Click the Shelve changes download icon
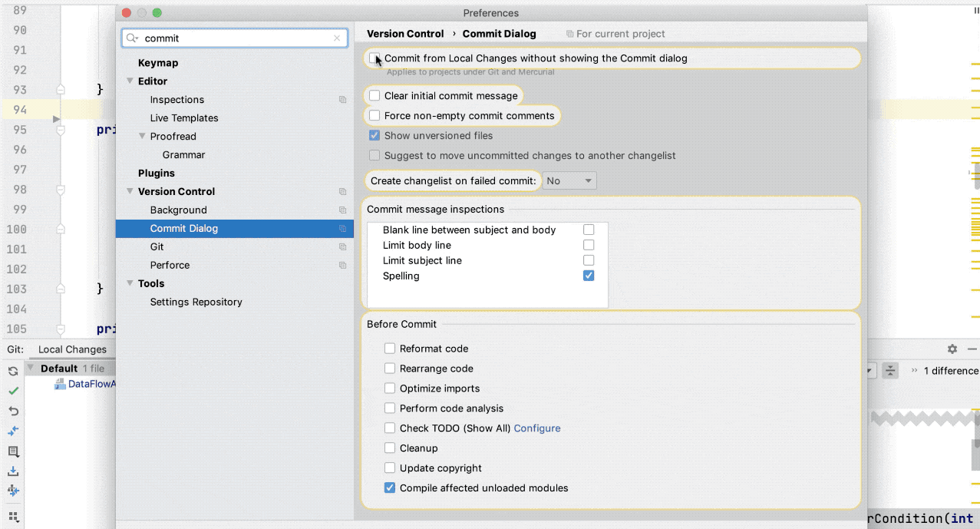The image size is (980, 529). coord(13,471)
